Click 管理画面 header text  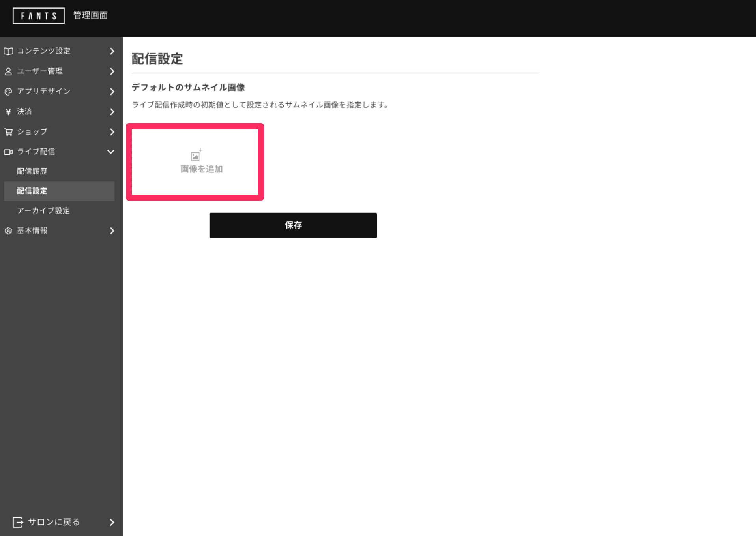point(90,15)
